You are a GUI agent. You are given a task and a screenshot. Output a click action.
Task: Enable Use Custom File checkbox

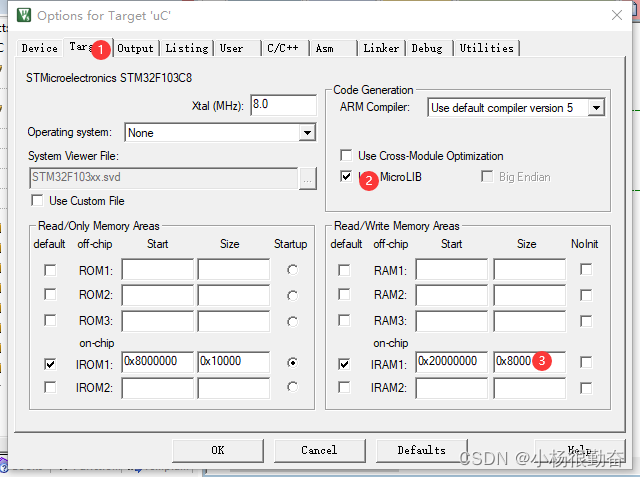point(37,201)
